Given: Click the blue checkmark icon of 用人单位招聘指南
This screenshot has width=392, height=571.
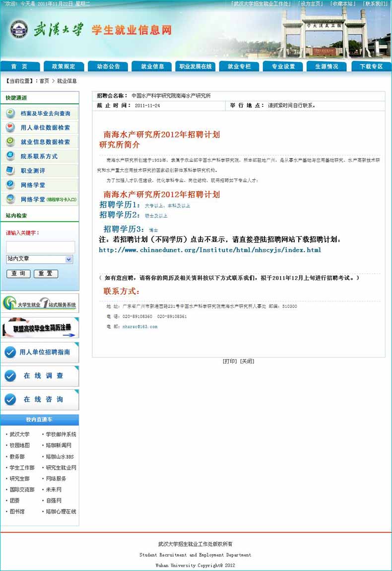Looking at the screenshot, I should [10, 352].
